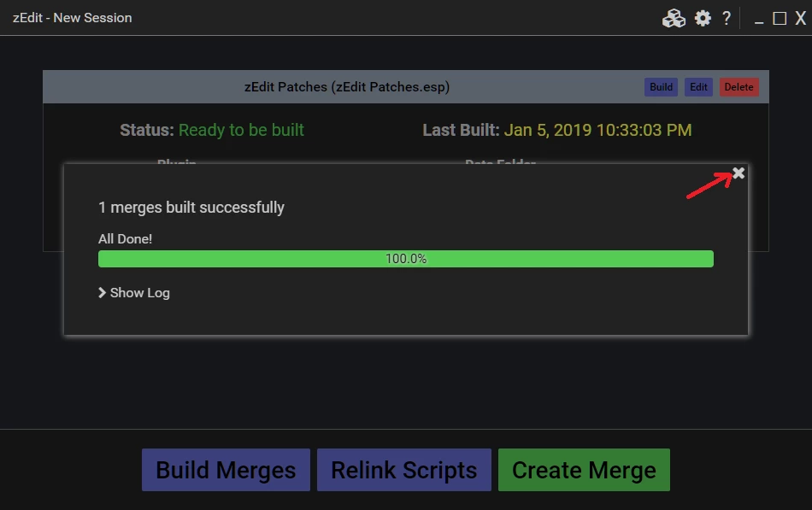Viewport: 812px width, 510px height.
Task: Open the manage extensions boxes icon
Action: (x=674, y=18)
